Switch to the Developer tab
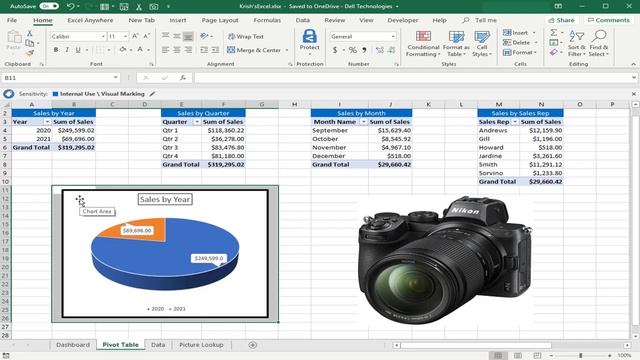 coord(402,20)
